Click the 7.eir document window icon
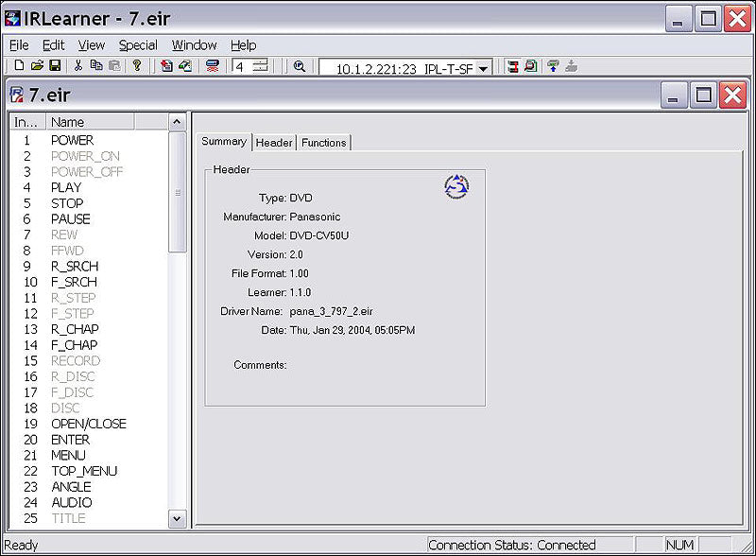Viewport: 756px width, 556px height. click(16, 95)
